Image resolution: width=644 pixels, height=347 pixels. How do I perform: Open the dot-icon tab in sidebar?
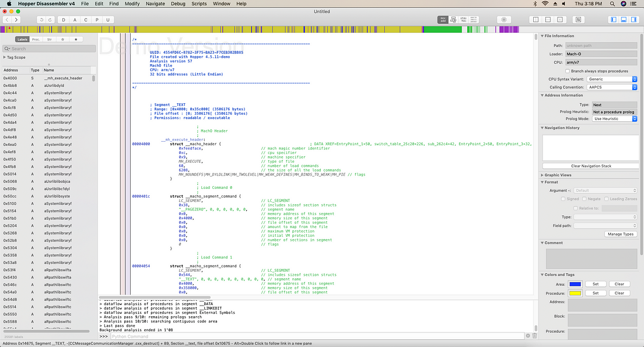point(76,40)
